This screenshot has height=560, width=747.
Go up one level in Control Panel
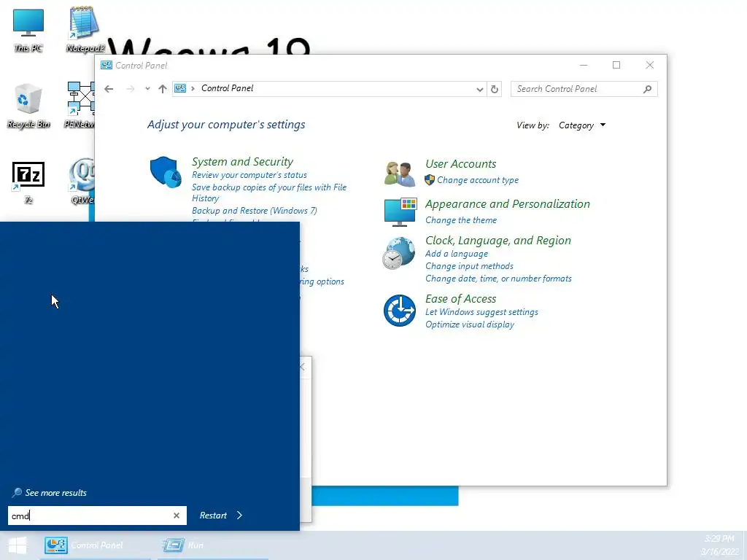(x=163, y=89)
